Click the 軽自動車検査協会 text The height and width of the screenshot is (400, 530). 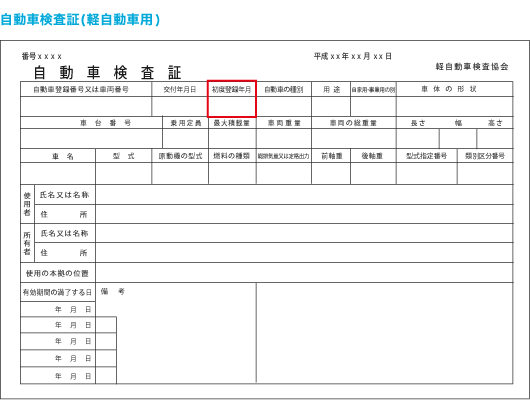(x=472, y=67)
